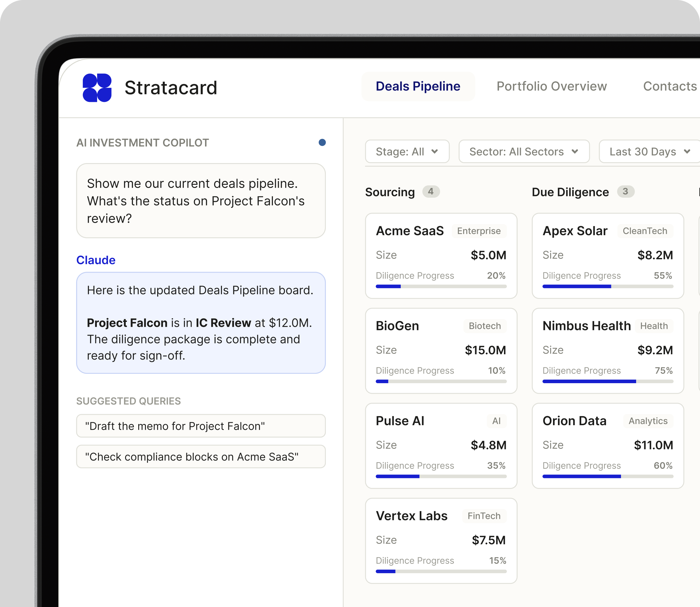Viewport: 700px width, 607px height.
Task: Click the $11.0M size value on Orion Data
Action: pos(654,445)
